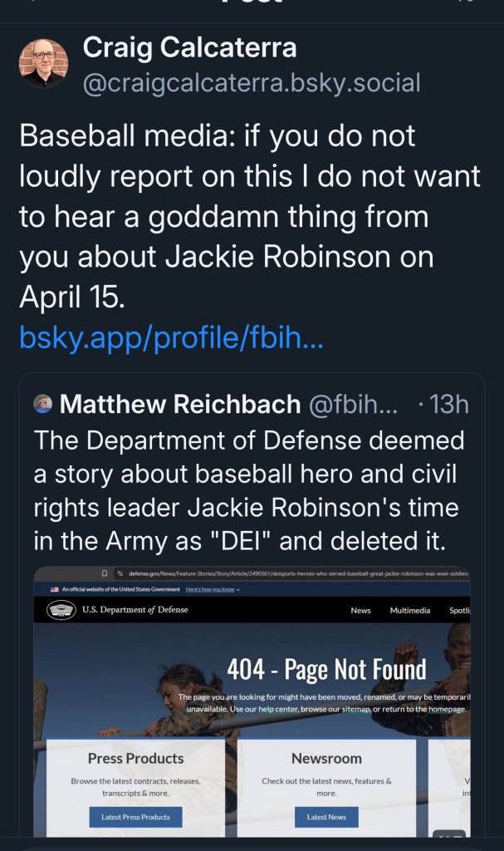Open the @craigcalcaterra.bsky.social handle
Viewport: 504px width, 851px height.
point(252,83)
